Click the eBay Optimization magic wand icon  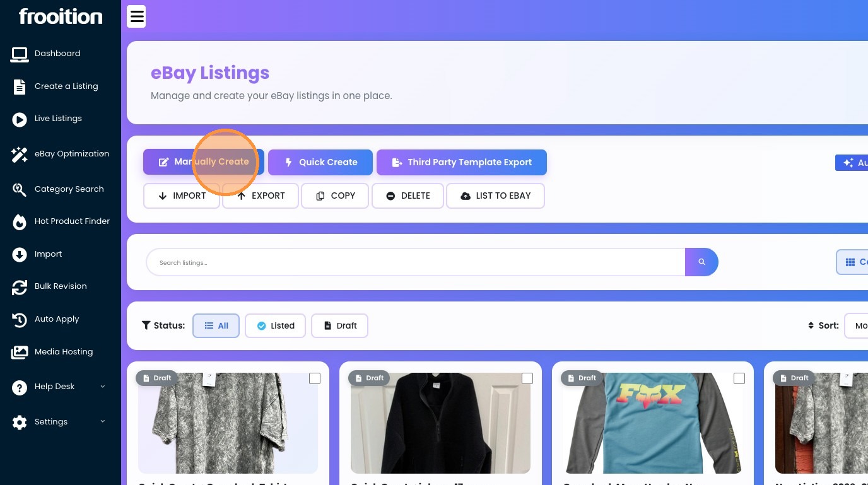[x=20, y=155]
